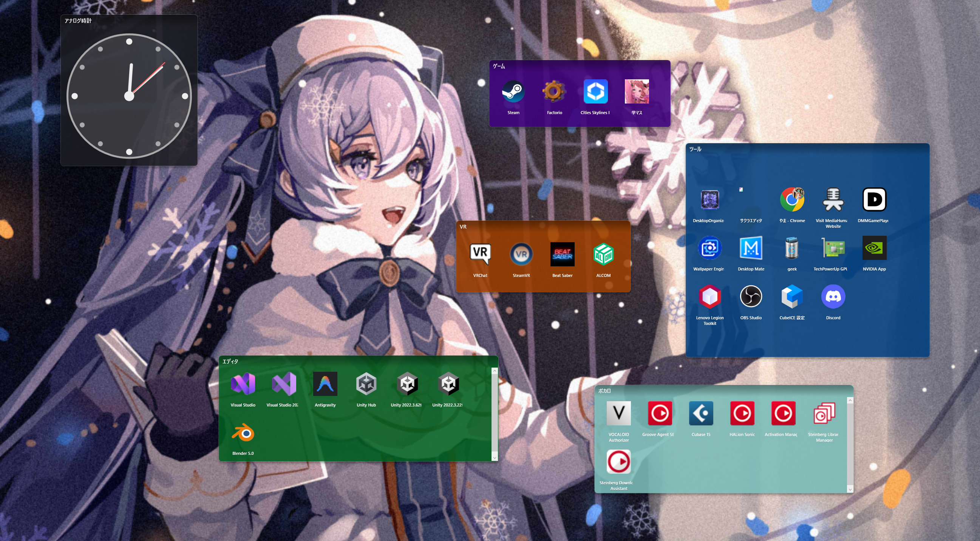The image size is (980, 541).
Task: Click the ボカロ group scrollbar up arrow
Action: [850, 400]
